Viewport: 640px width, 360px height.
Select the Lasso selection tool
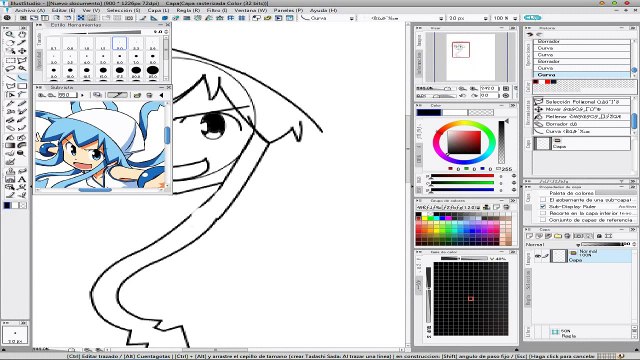(x=10, y=68)
